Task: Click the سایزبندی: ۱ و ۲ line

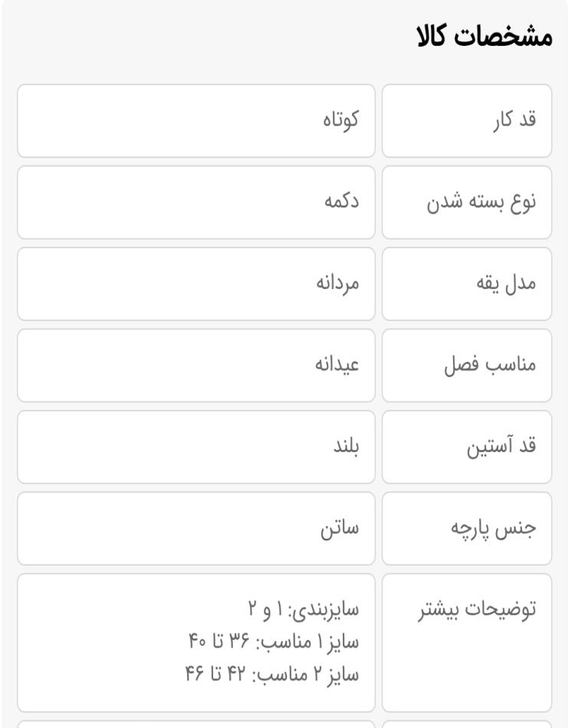Action: pos(304,609)
